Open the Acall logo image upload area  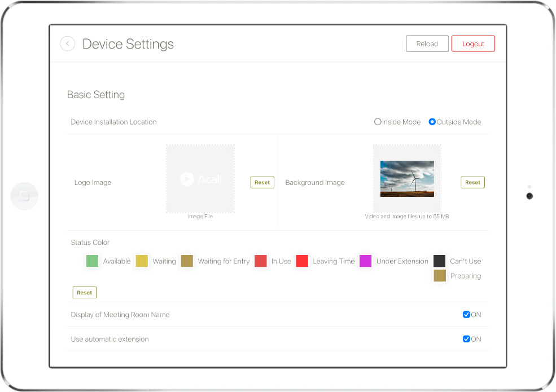point(200,179)
